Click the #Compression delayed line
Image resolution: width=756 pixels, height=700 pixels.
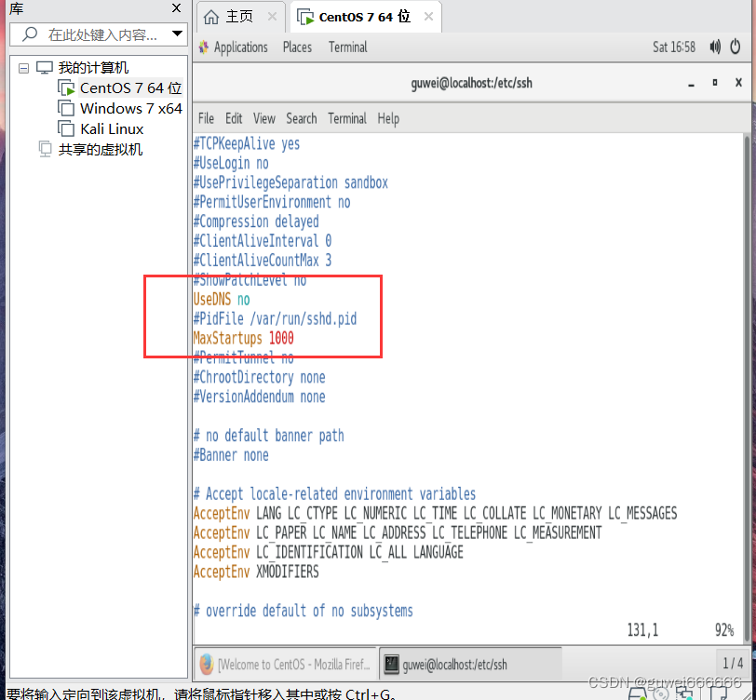[256, 222]
